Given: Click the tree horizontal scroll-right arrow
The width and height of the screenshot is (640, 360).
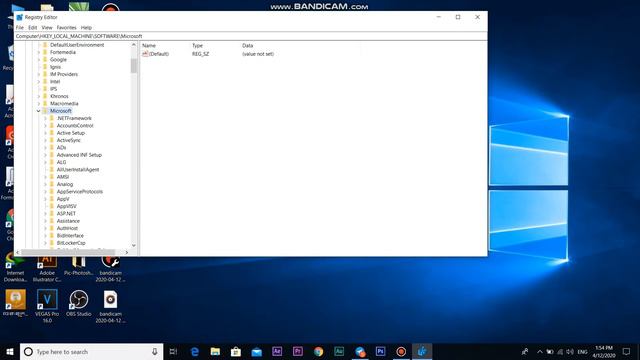Looking at the screenshot, I should pyautogui.click(x=127, y=252).
